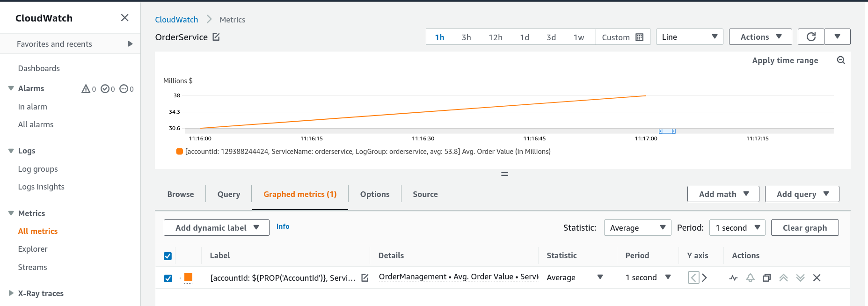Click the In alarm warning triangle count
The width and height of the screenshot is (868, 306).
tap(88, 89)
